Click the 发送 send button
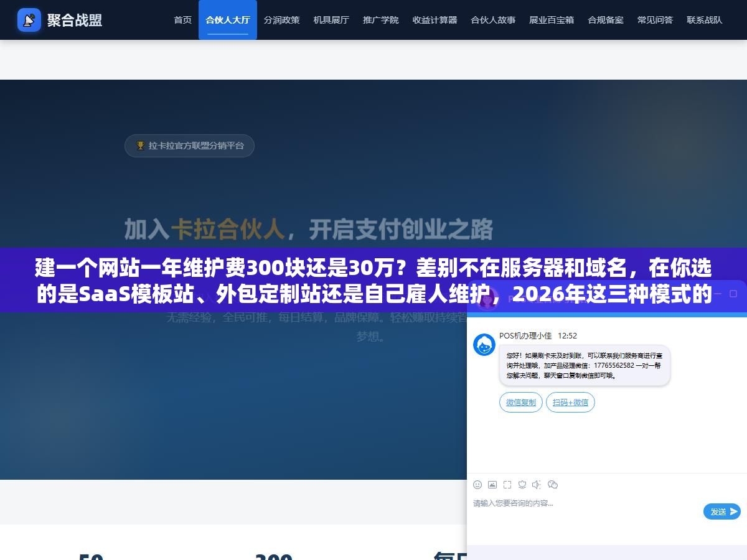Screen dimensions: 747x560 point(722,511)
